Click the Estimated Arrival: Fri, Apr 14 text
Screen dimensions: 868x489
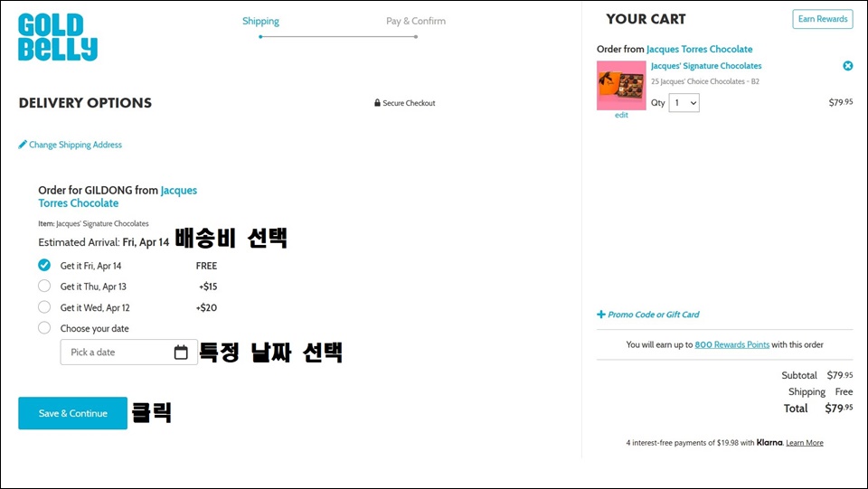coord(103,242)
